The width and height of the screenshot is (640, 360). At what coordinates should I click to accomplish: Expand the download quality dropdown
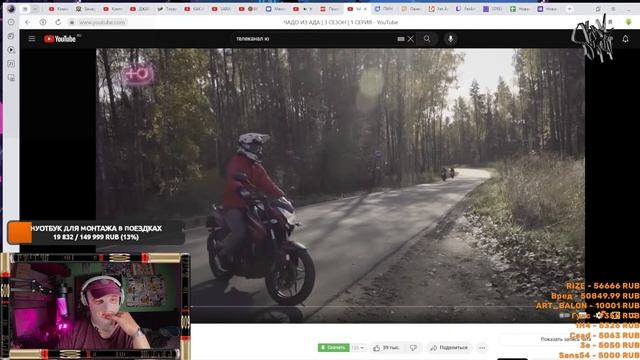pos(358,348)
